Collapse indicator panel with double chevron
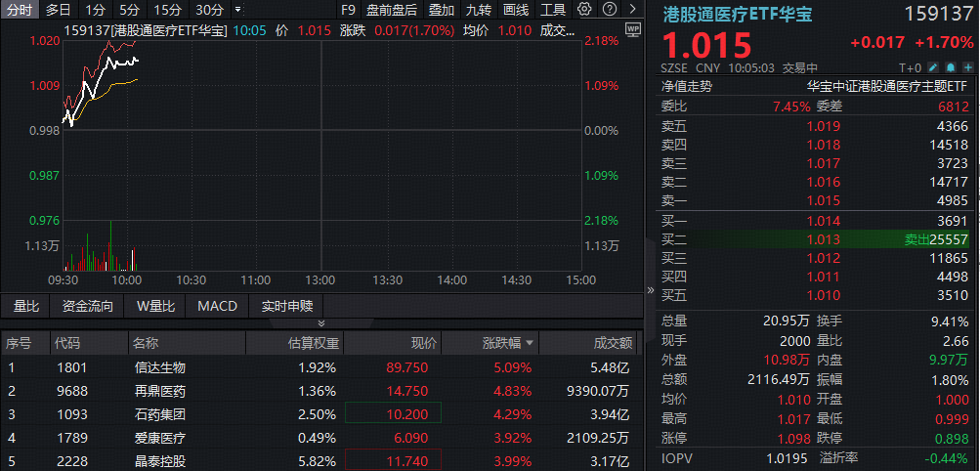 (x=321, y=322)
